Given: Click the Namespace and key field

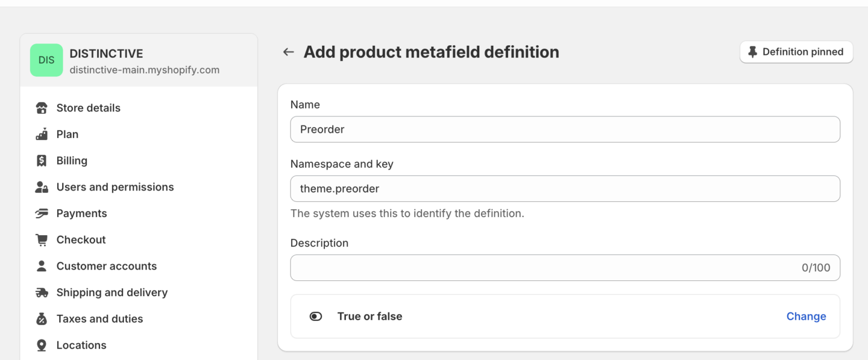Looking at the screenshot, I should click(x=565, y=188).
